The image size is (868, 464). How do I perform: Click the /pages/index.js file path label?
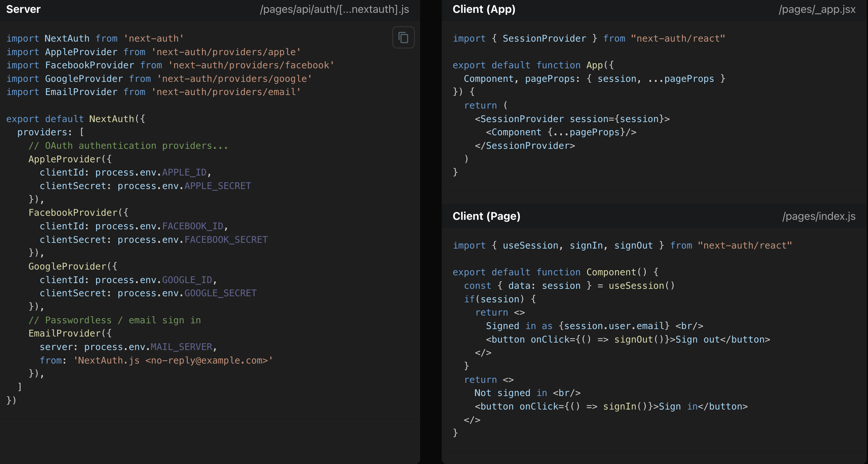point(819,216)
